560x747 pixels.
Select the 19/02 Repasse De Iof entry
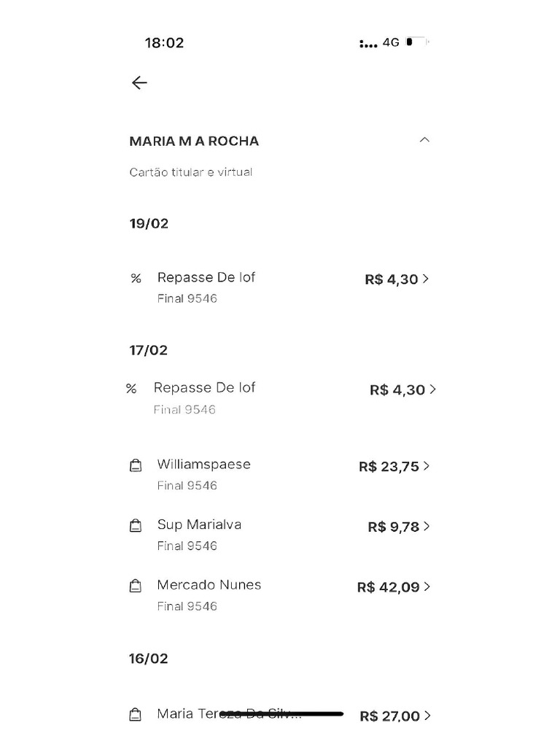click(206, 278)
